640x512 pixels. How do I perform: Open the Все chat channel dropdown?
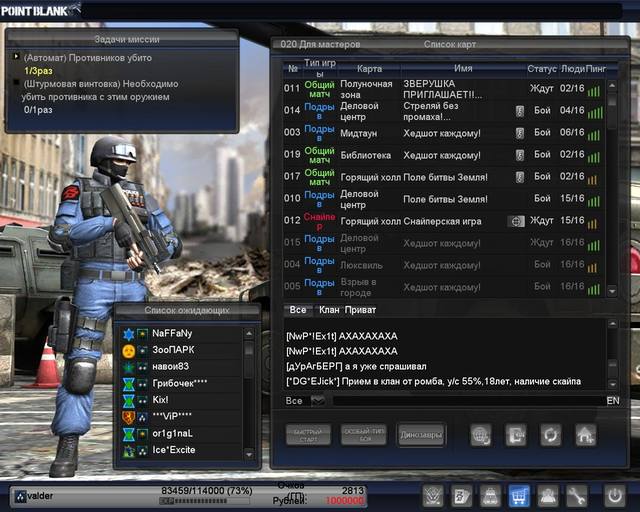point(318,401)
